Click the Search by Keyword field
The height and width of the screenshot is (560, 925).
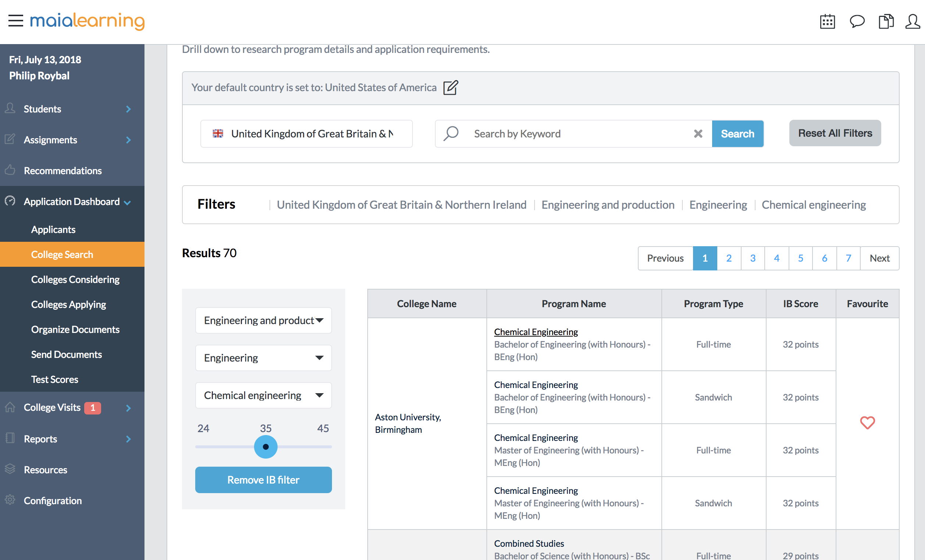pyautogui.click(x=578, y=133)
